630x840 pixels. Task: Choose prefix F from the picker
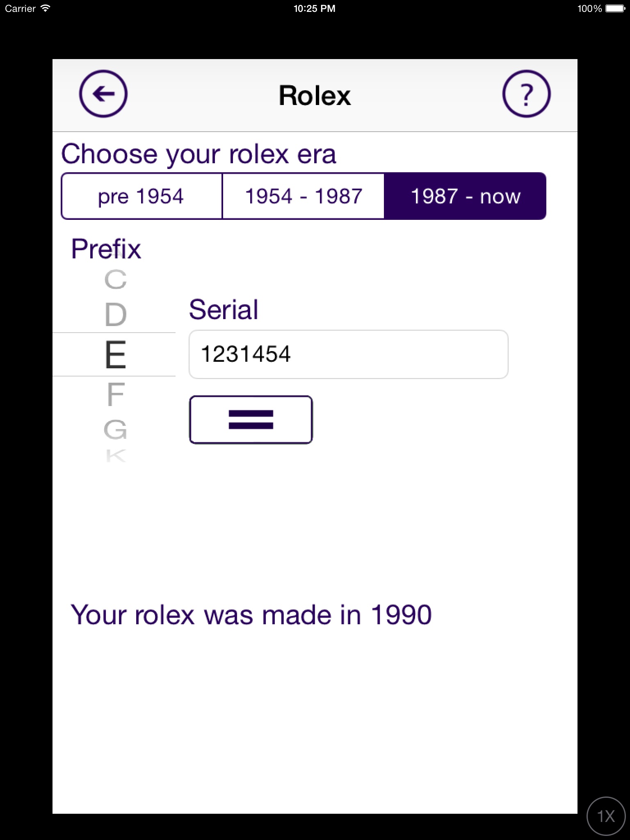coord(115,394)
